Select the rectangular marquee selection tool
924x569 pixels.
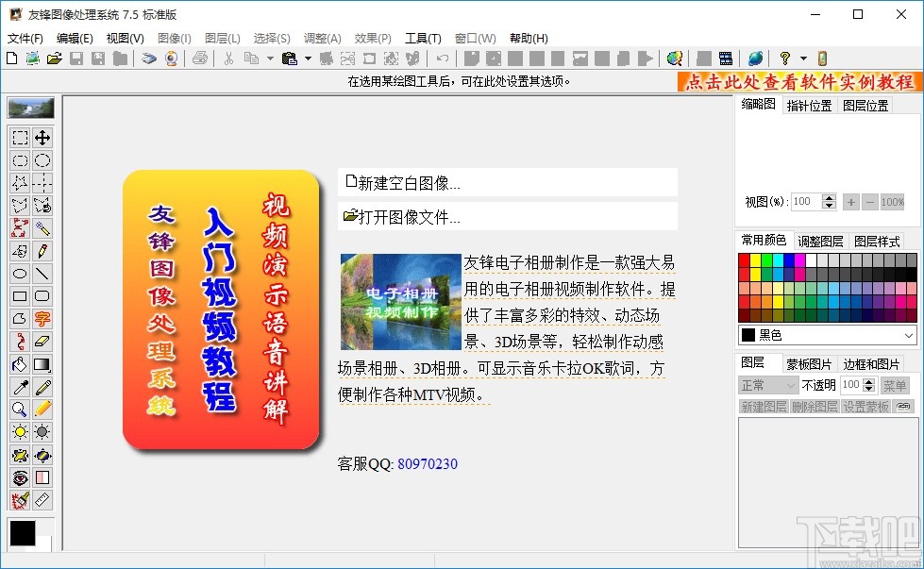tap(20, 138)
